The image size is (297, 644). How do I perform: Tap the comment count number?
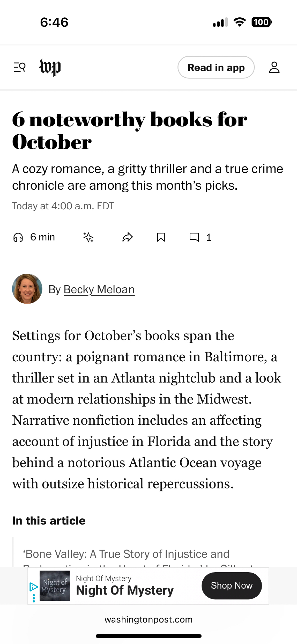coord(209,238)
